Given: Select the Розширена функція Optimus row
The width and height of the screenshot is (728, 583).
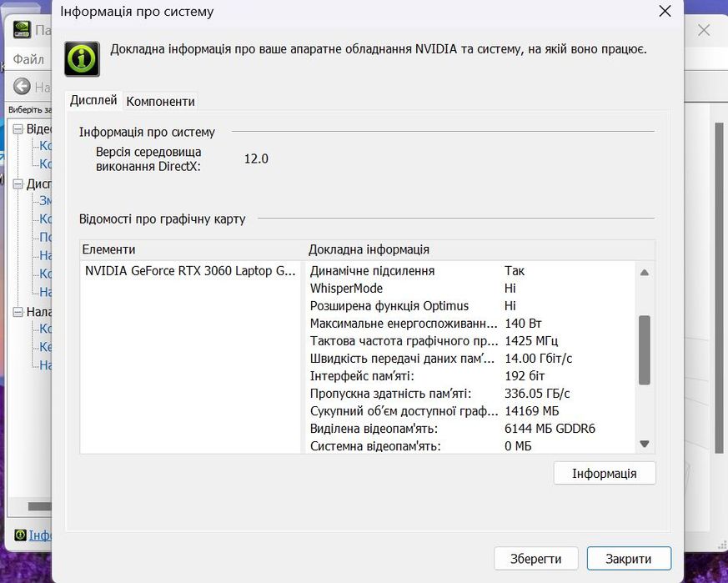Looking at the screenshot, I should (471, 306).
